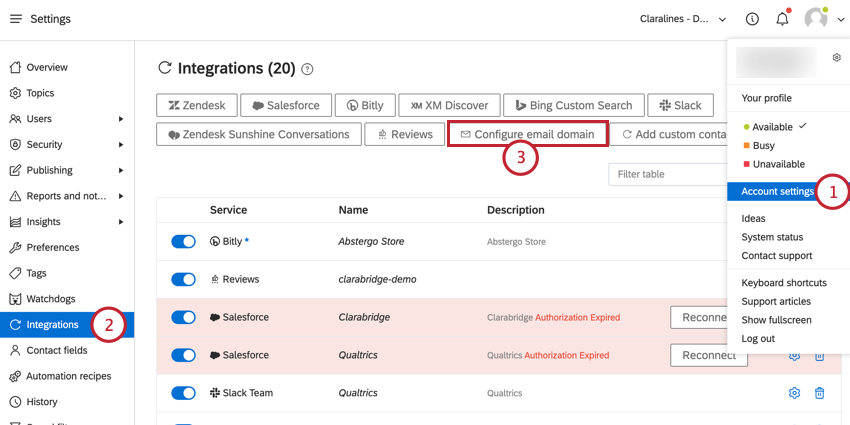The height and width of the screenshot is (425, 850).
Task: Add a Zendesk integration
Action: tap(197, 105)
